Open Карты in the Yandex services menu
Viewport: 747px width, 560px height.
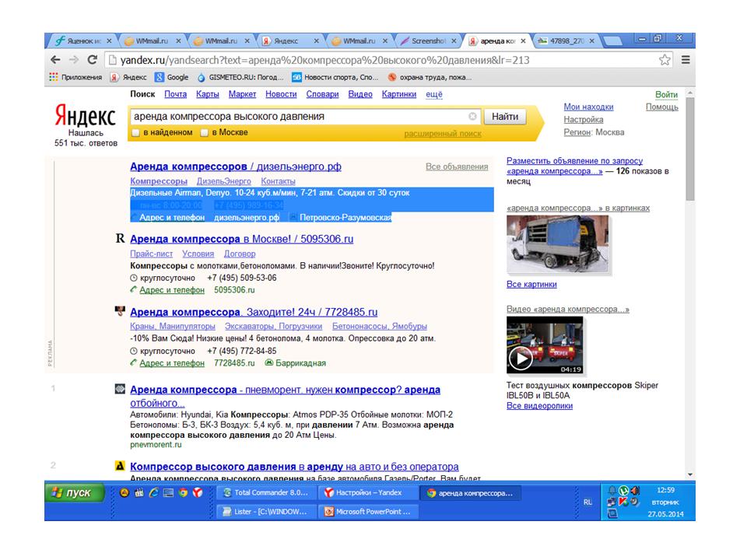point(208,94)
